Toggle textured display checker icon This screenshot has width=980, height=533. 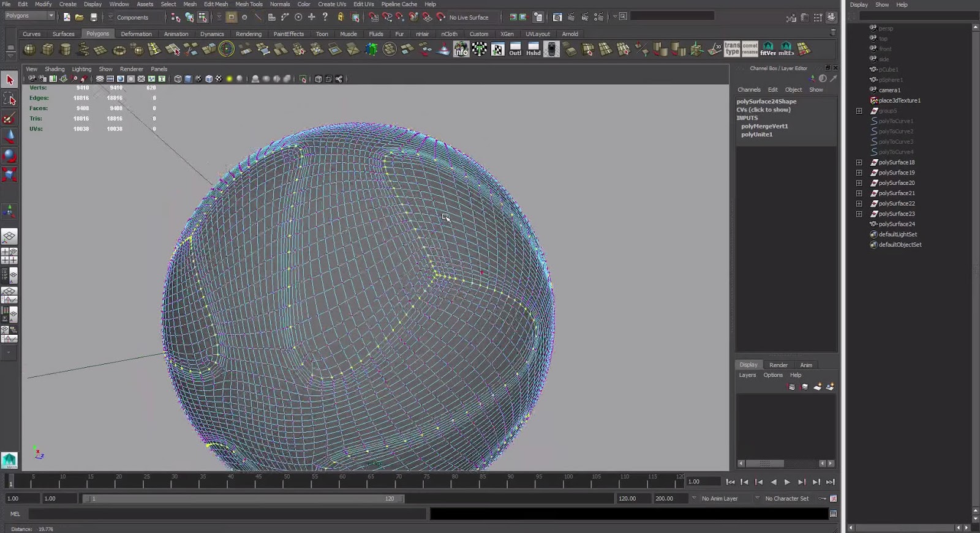coord(219,79)
